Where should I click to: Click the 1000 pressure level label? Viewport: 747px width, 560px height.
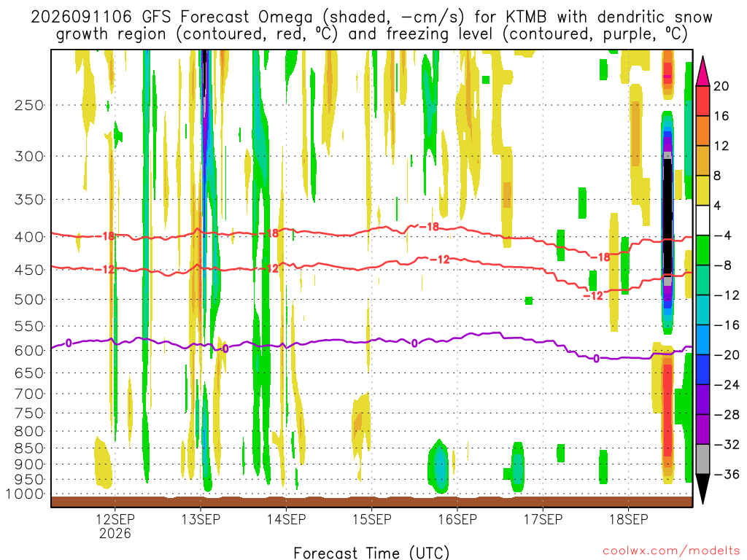[x=26, y=494]
